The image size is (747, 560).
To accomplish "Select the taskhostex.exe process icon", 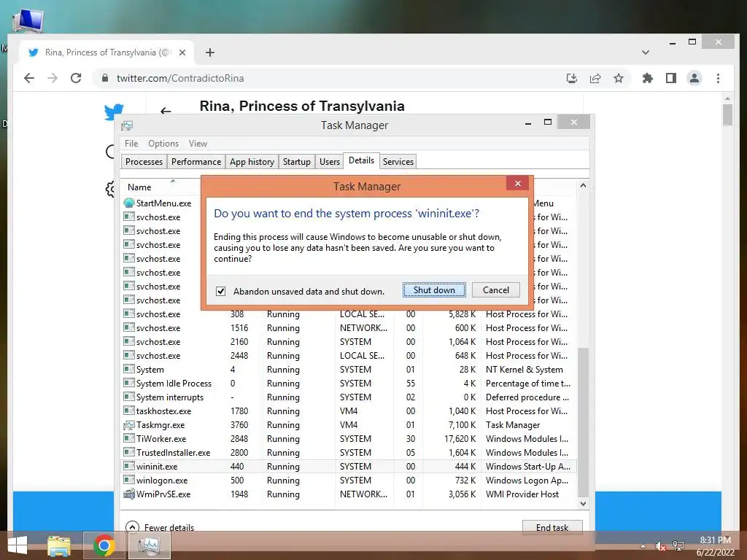I will (128, 411).
